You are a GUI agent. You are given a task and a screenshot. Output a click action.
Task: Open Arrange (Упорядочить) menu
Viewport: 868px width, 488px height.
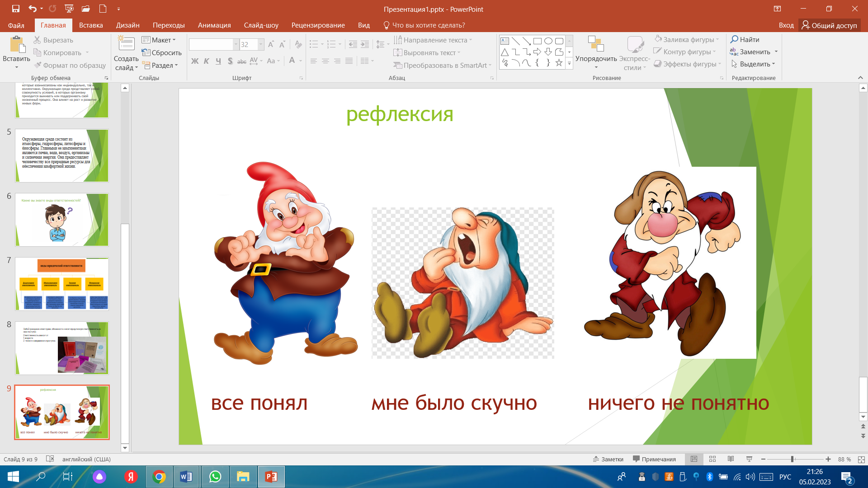596,53
